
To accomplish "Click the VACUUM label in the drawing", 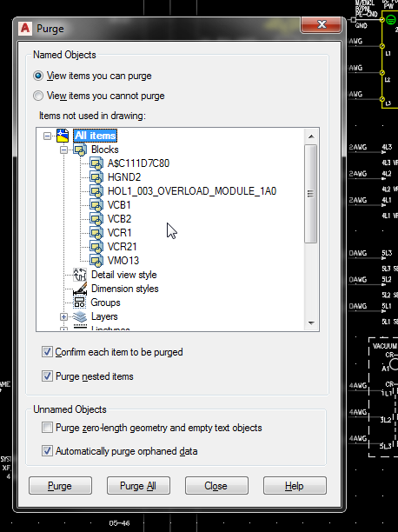I will coord(385,346).
